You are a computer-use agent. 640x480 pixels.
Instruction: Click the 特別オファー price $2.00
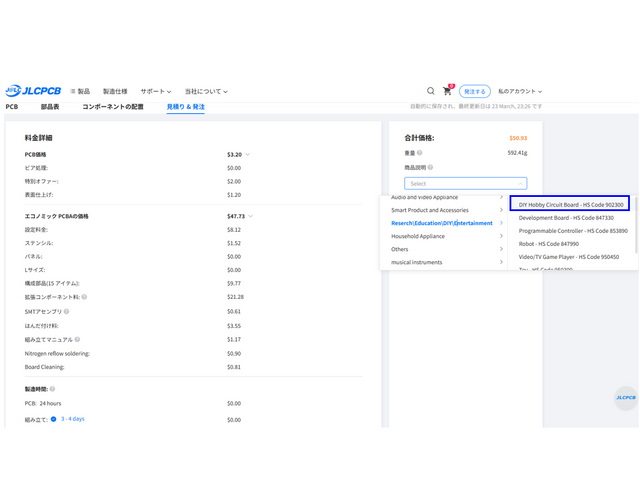234,181
